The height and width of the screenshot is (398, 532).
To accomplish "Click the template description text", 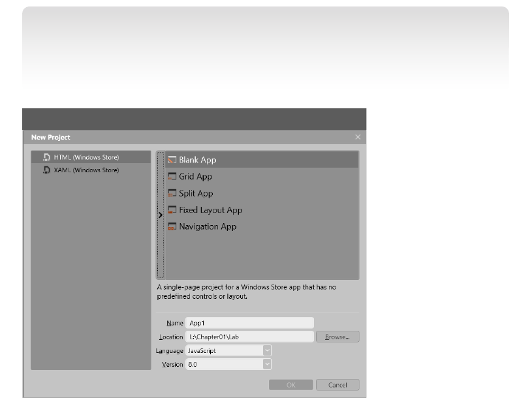I will (x=246, y=292).
